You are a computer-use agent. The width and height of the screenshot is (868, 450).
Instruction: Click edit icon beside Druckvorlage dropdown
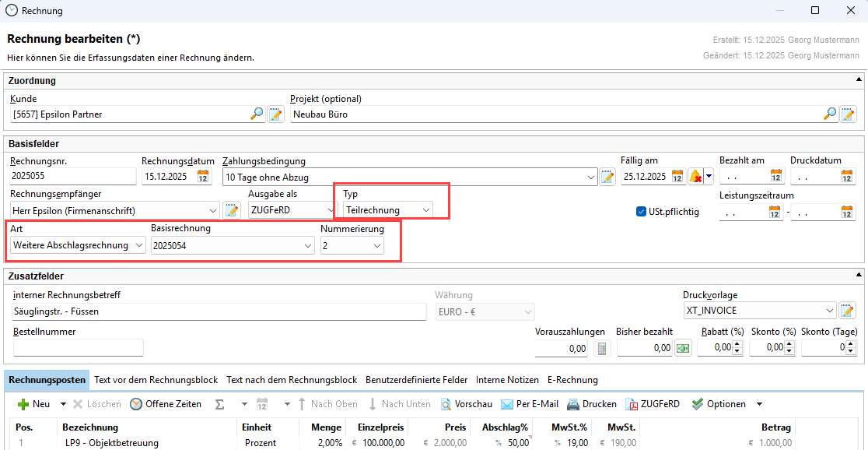click(848, 311)
